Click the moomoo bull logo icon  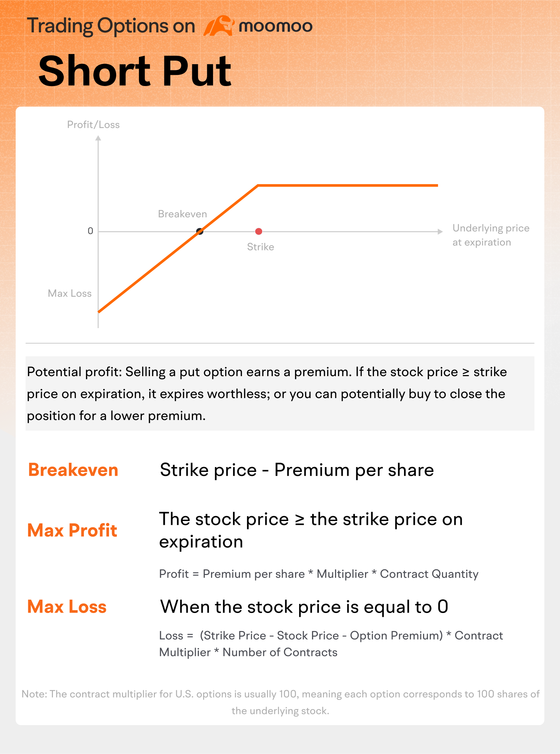point(218,26)
